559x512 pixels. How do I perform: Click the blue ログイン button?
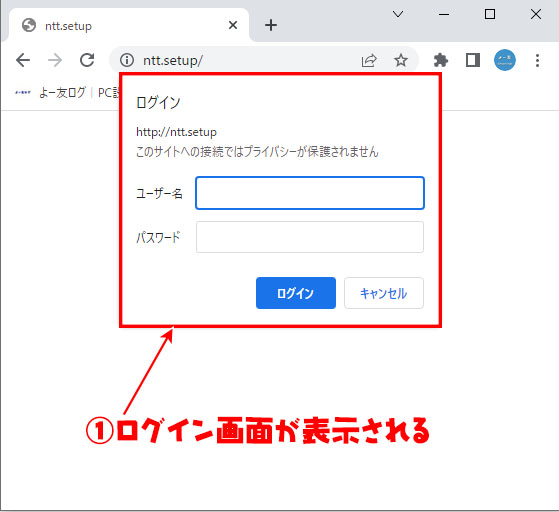coord(296,293)
